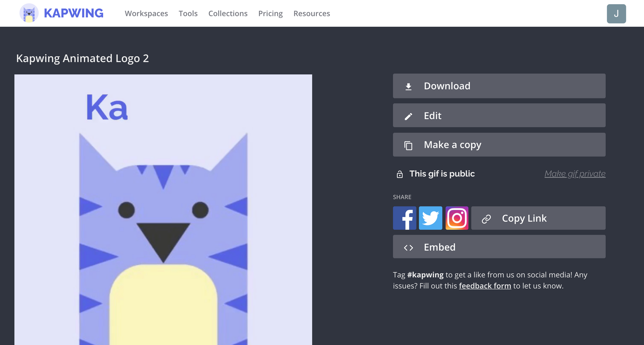Screen dimensions: 644x345
Task: Open the Workspaces menu
Action: coord(146,14)
